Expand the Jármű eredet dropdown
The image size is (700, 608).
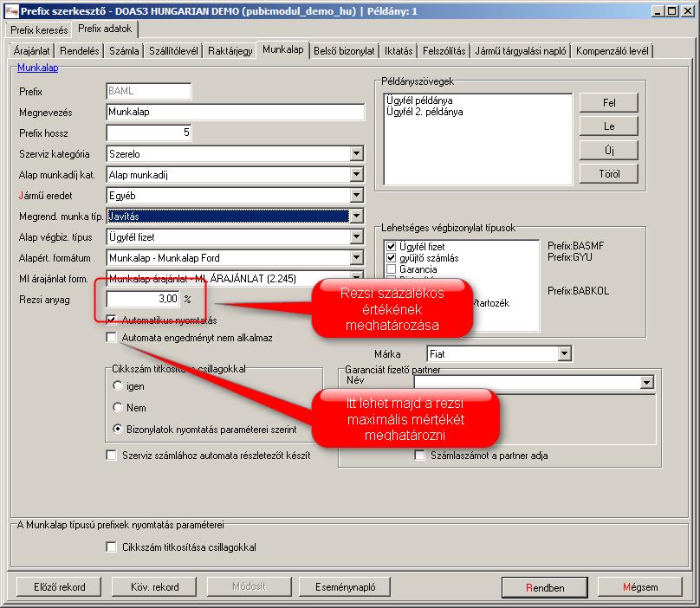point(356,195)
